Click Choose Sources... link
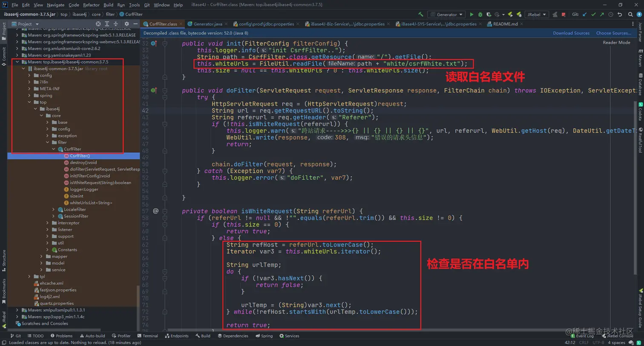The width and height of the screenshot is (644, 346). pos(614,33)
